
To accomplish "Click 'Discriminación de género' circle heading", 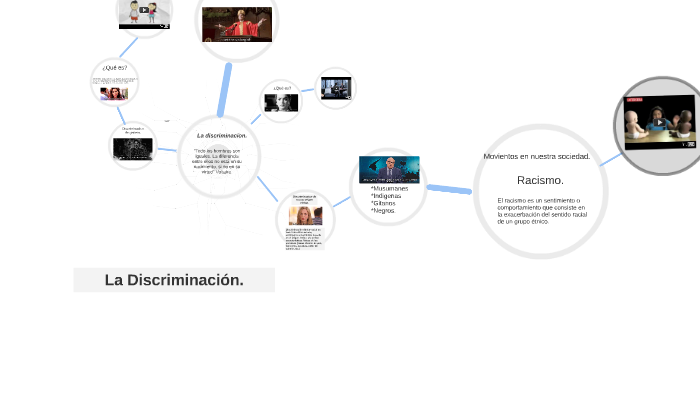I will pyautogui.click(x=133, y=130).
